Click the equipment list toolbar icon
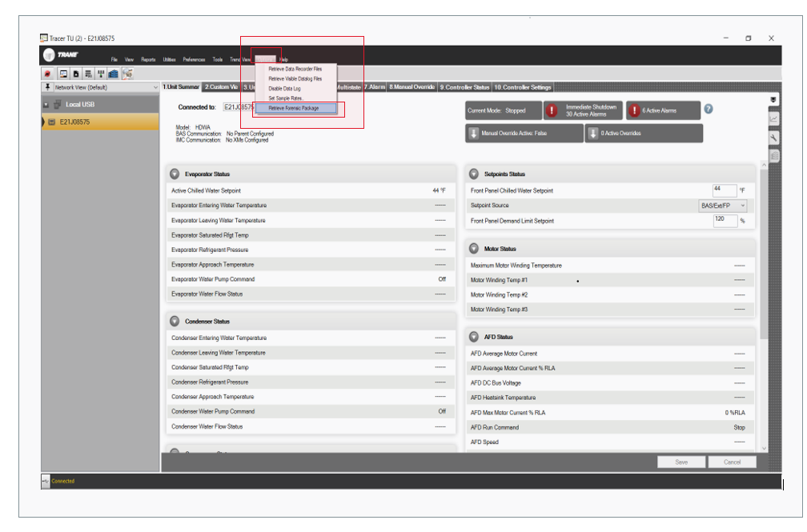The height and width of the screenshot is (532, 807). (x=88, y=74)
